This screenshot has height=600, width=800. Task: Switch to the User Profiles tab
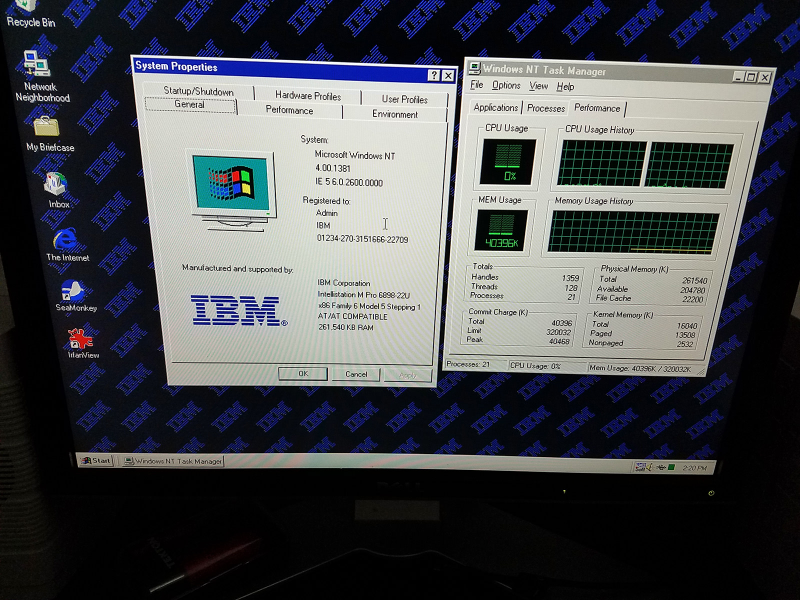[405, 99]
